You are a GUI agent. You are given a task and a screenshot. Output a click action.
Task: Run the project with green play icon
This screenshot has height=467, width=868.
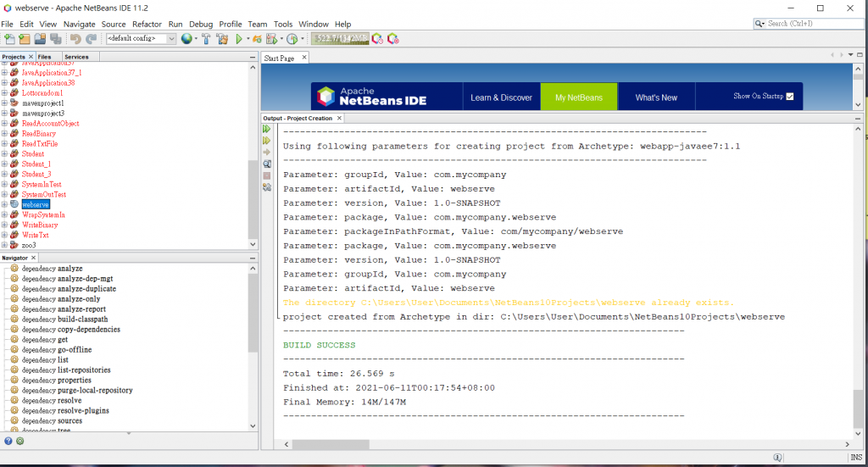239,39
